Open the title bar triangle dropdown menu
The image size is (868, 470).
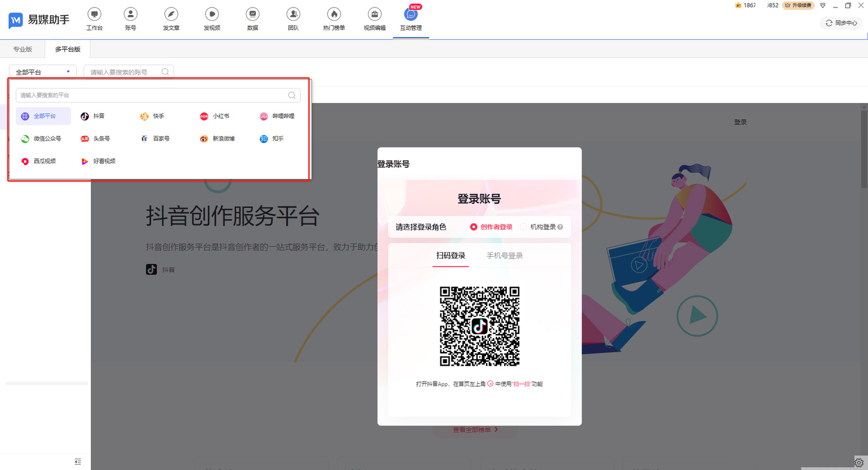coord(822,5)
